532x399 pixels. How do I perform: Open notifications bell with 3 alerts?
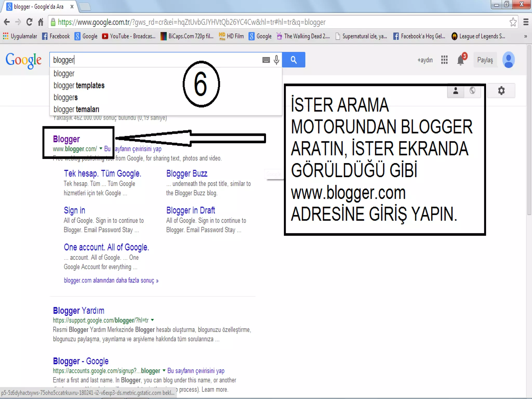tap(462, 59)
